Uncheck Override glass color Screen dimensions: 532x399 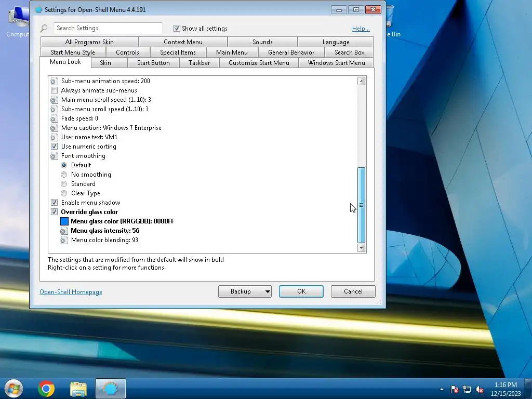pos(54,212)
